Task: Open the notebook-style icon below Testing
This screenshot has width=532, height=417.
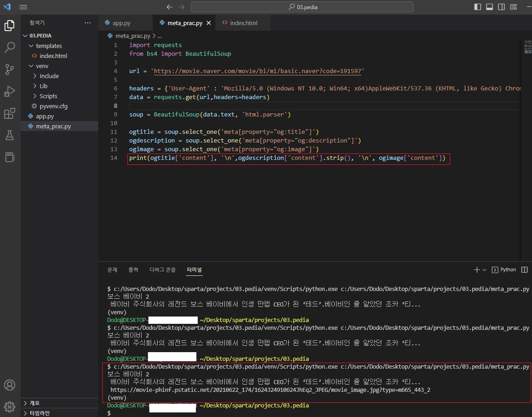Action: pyautogui.click(x=10, y=157)
